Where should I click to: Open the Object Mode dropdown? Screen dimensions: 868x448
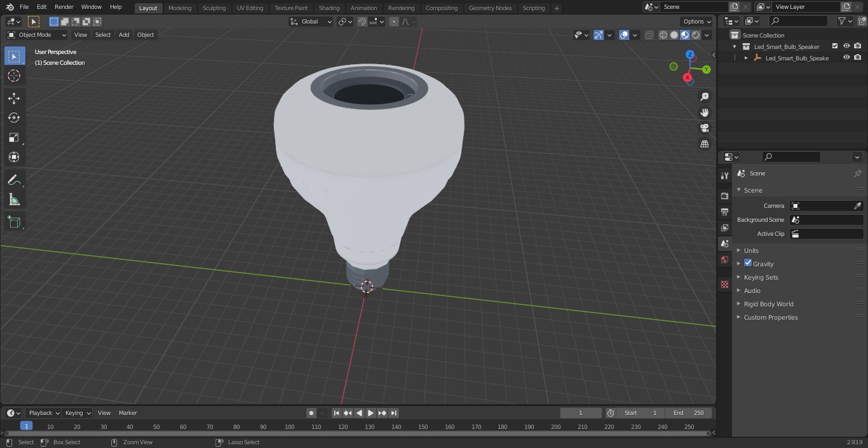(37, 35)
